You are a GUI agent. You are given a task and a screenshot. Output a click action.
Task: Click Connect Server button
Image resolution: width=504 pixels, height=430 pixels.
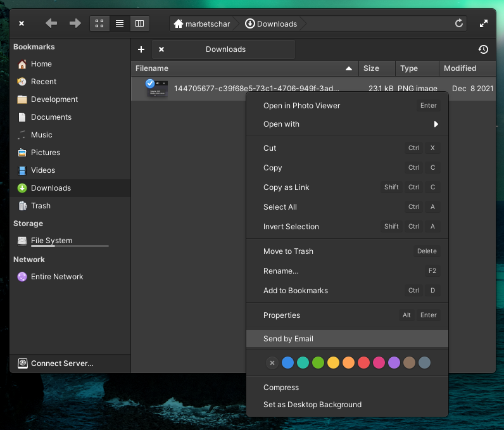[x=61, y=364]
